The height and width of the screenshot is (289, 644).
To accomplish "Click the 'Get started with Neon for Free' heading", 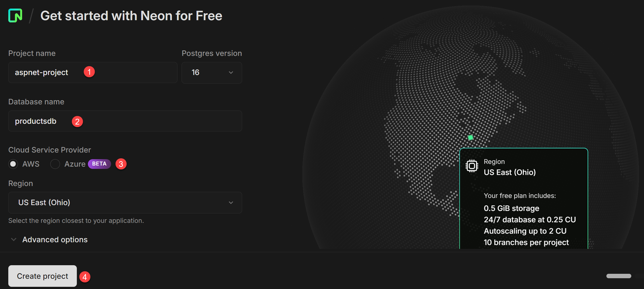I will 131,16.
